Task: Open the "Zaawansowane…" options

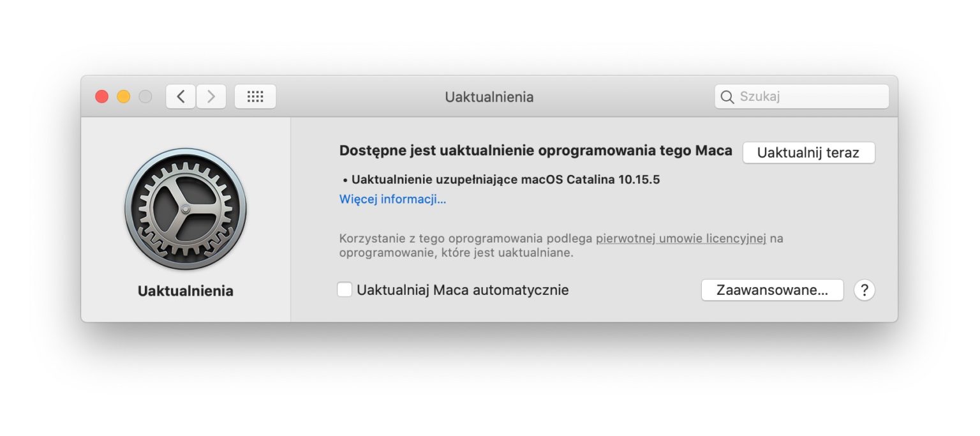Action: (772, 290)
